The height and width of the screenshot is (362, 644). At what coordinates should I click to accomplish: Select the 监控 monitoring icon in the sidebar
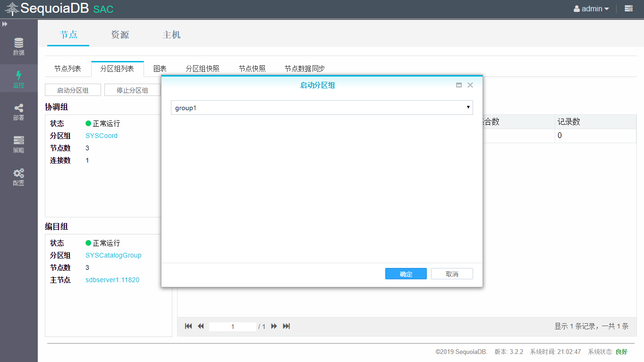click(18, 78)
